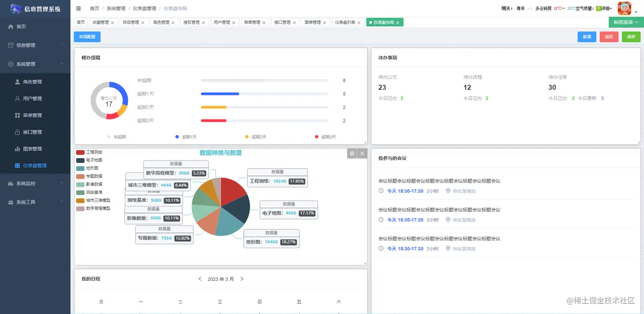Click the 角色管理 person icon
Viewport: 644px width, 314px height.
[x=17, y=82]
